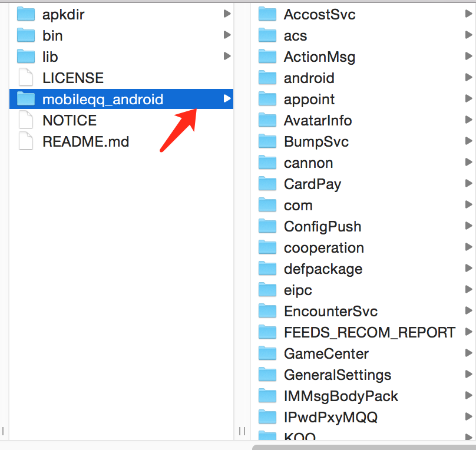
Task: Select the mobileqq_android folder name
Action: tap(103, 100)
